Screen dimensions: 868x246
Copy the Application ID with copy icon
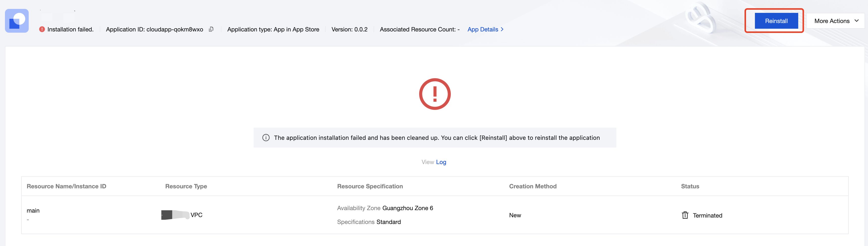211,29
